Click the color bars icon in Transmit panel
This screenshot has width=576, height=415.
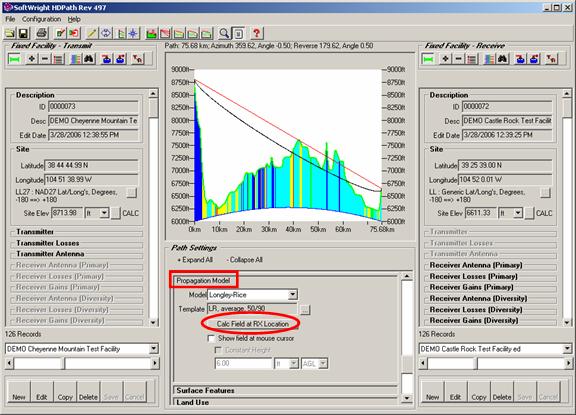tap(76, 59)
